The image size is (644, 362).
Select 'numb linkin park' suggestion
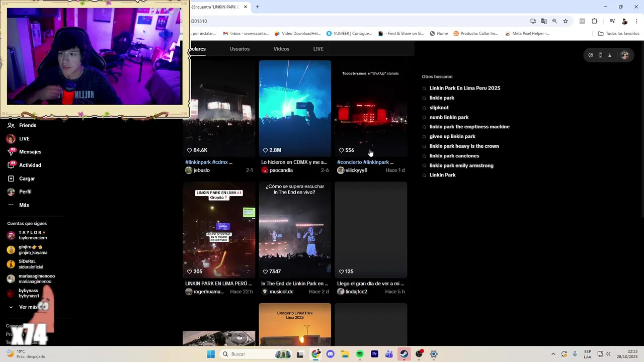449,117
